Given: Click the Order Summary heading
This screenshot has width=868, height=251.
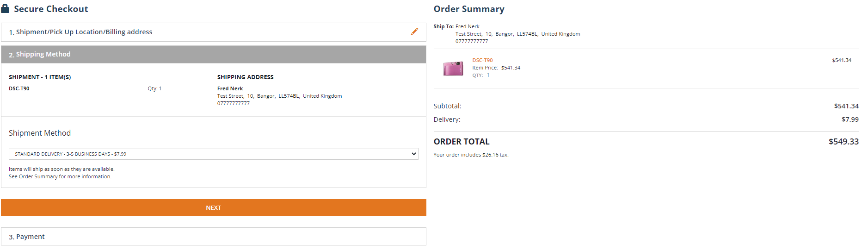Looking at the screenshot, I should (469, 9).
